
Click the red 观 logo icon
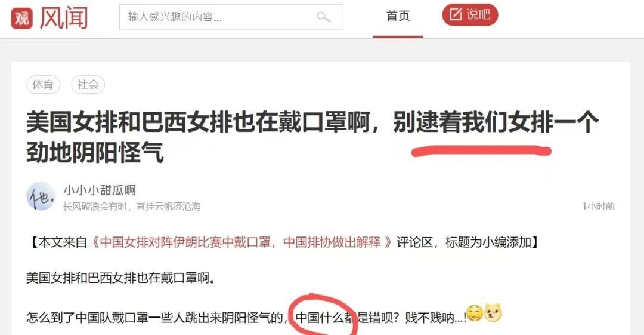[22, 19]
